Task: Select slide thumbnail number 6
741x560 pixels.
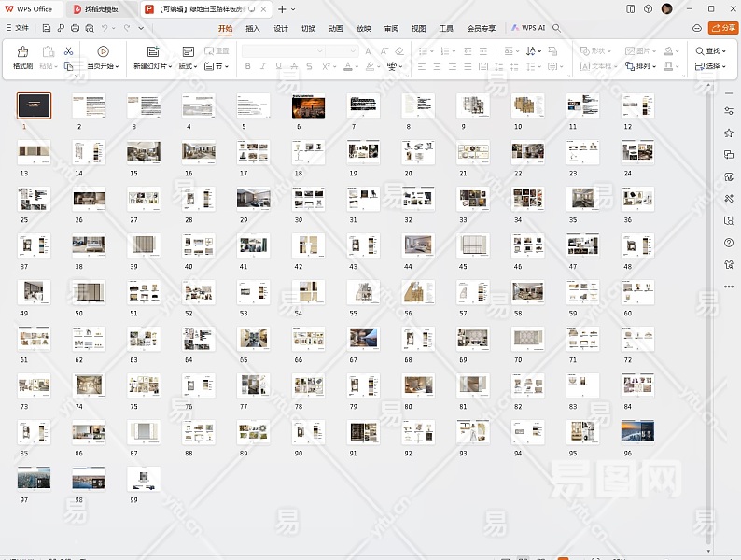Action: 307,105
